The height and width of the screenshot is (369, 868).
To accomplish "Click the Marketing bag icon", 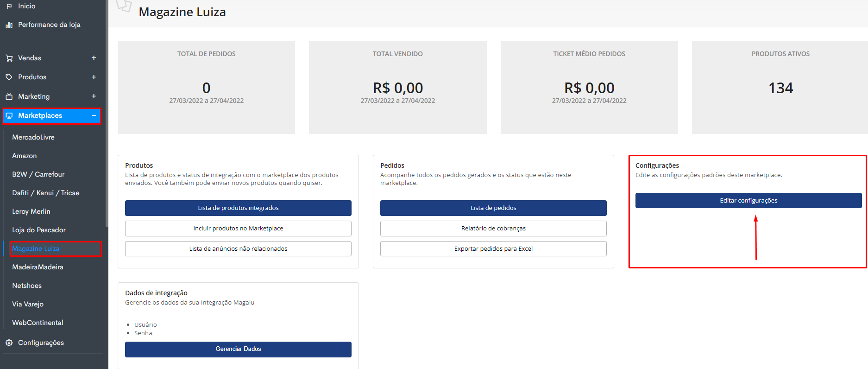I will point(9,96).
